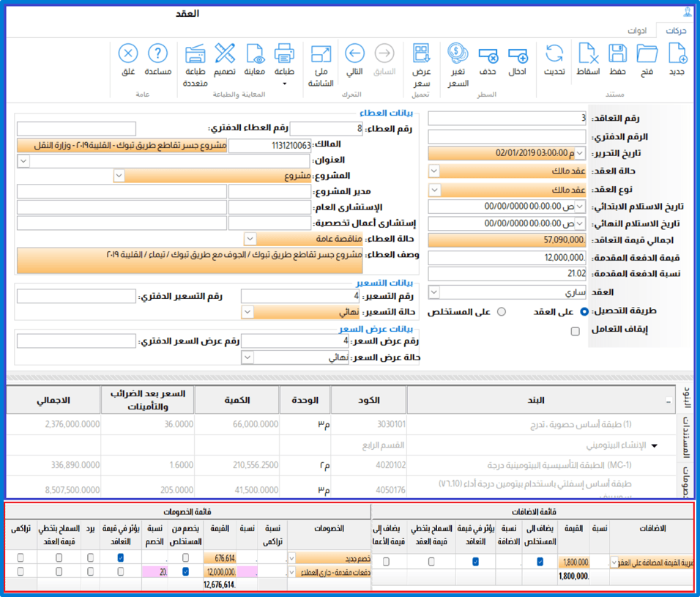Image resolution: width=700 pixels, height=597 pixels.
Task: Click the اسقاط (Drop) document icon
Action: (x=588, y=53)
